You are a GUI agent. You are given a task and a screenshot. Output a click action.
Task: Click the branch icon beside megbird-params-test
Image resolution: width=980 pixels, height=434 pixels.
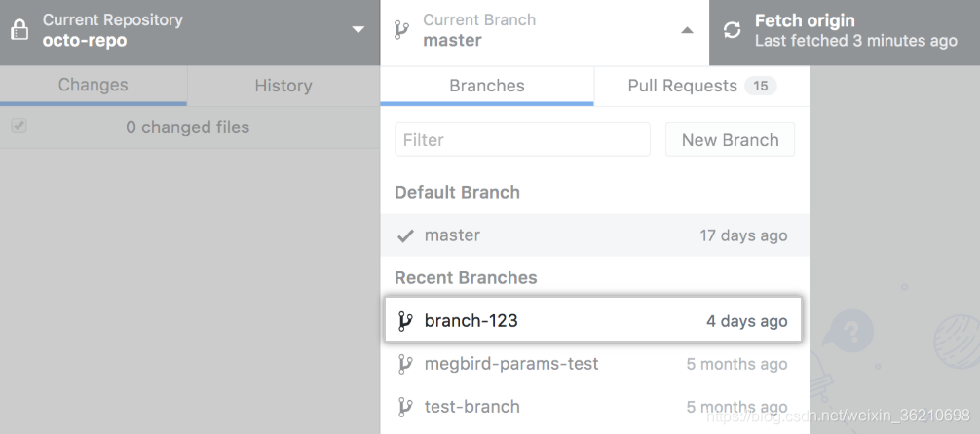point(405,364)
